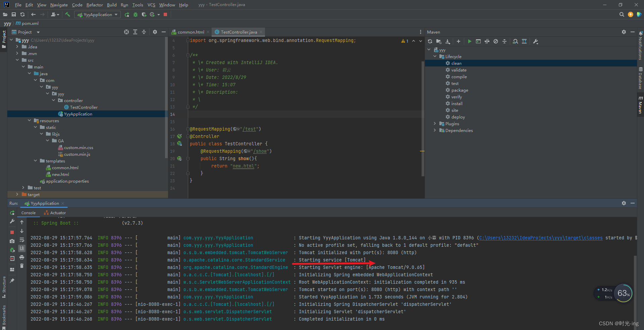Select the install lifecycle goal
The height and width of the screenshot is (330, 644).
[x=457, y=103]
